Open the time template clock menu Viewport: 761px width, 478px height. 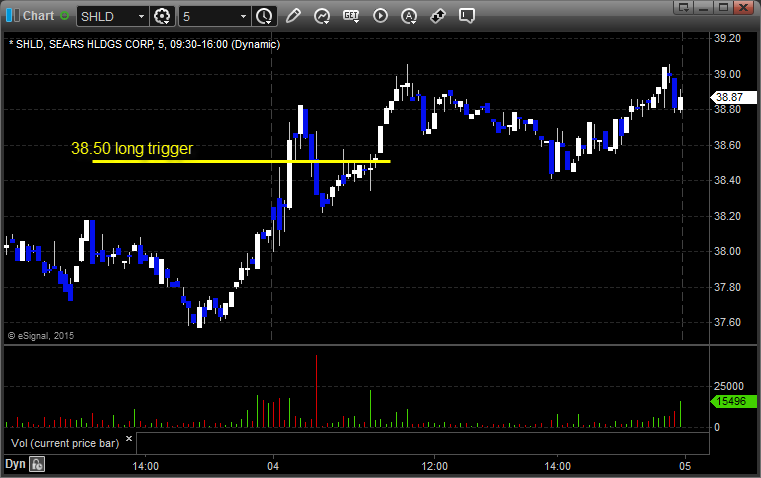click(265, 16)
